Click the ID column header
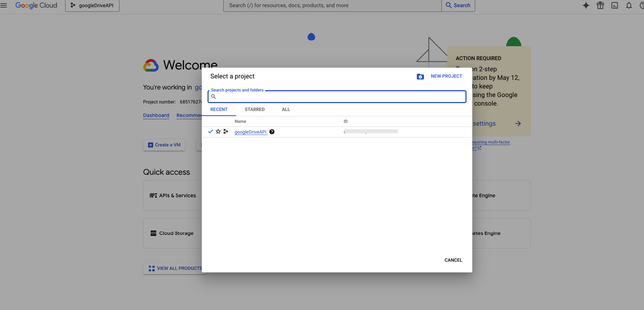Screen dimensions: 644x310 click(x=346, y=121)
